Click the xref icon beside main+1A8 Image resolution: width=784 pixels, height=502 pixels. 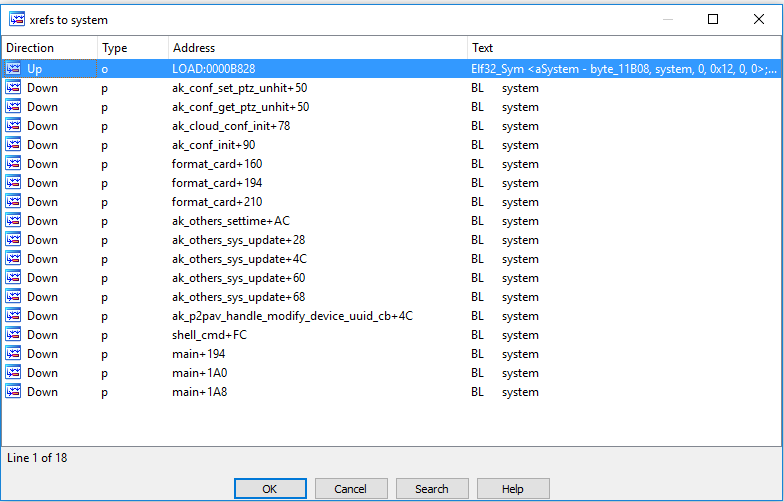click(14, 392)
